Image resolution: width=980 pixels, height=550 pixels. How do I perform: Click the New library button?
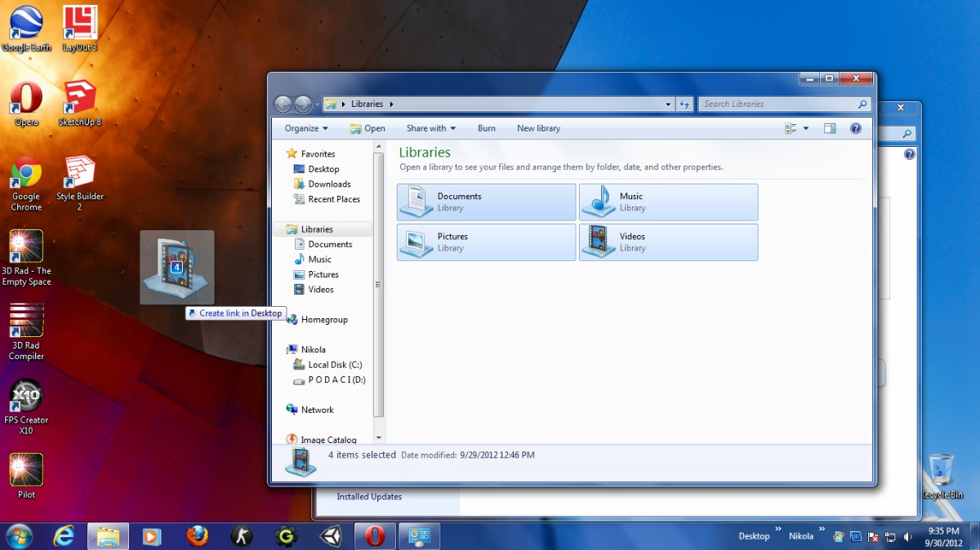point(538,128)
